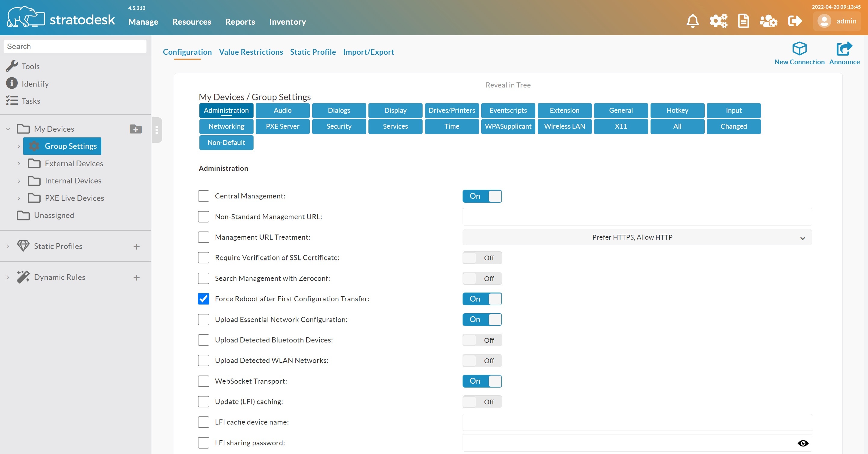868x454 pixels.
Task: Show Non-Default settings
Action: click(x=226, y=143)
